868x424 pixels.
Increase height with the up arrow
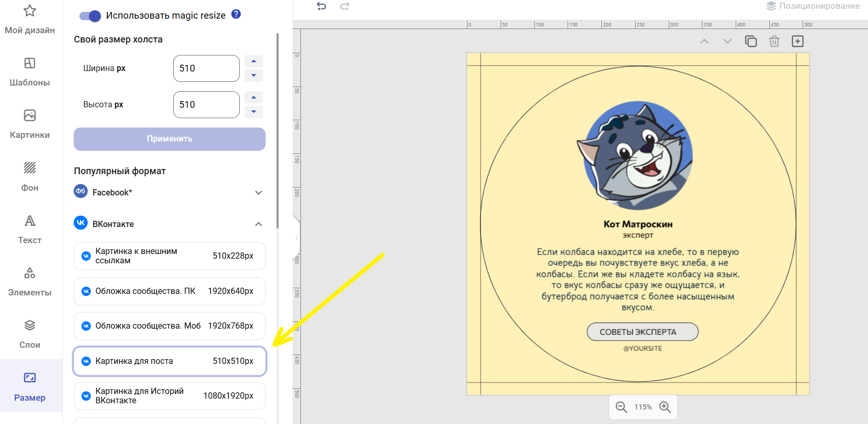click(x=254, y=97)
